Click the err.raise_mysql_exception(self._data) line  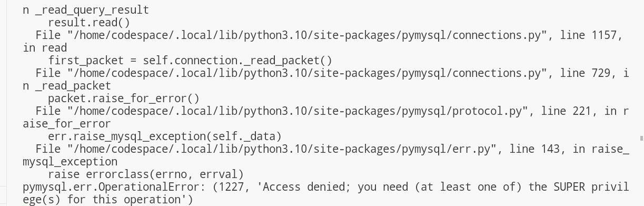pos(164,136)
